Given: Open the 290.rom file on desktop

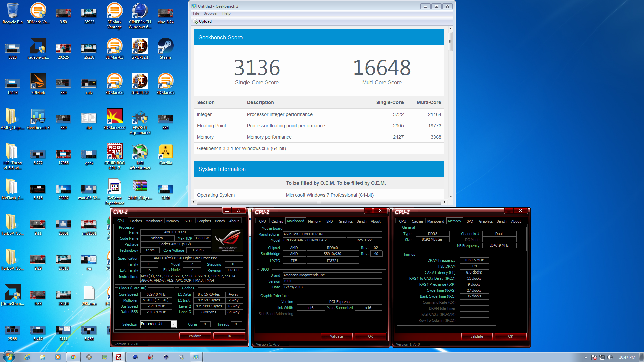Looking at the screenshot, I should 89,295.
